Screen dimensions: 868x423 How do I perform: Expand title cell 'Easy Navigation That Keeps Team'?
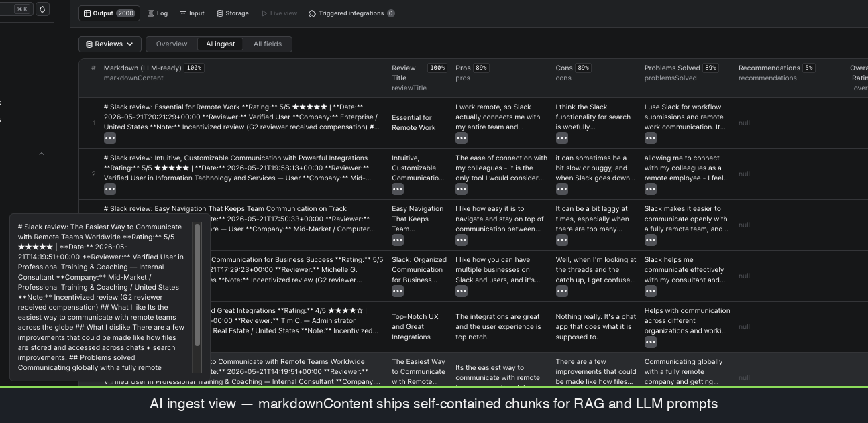click(x=398, y=240)
